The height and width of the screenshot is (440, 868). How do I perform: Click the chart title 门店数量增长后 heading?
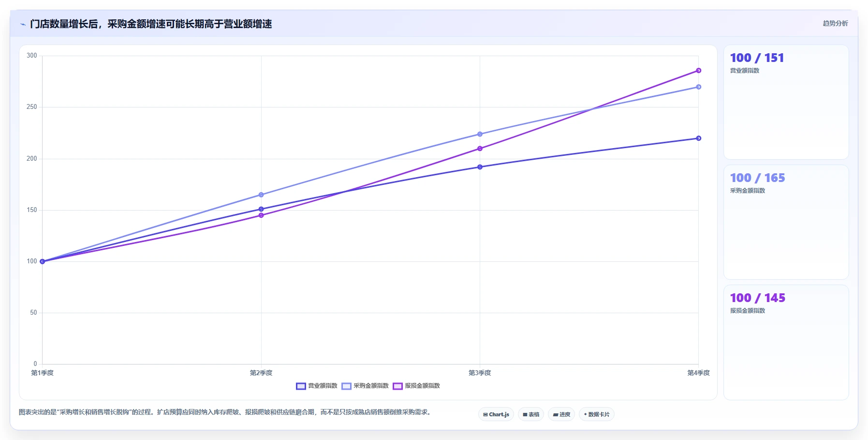[x=151, y=24]
